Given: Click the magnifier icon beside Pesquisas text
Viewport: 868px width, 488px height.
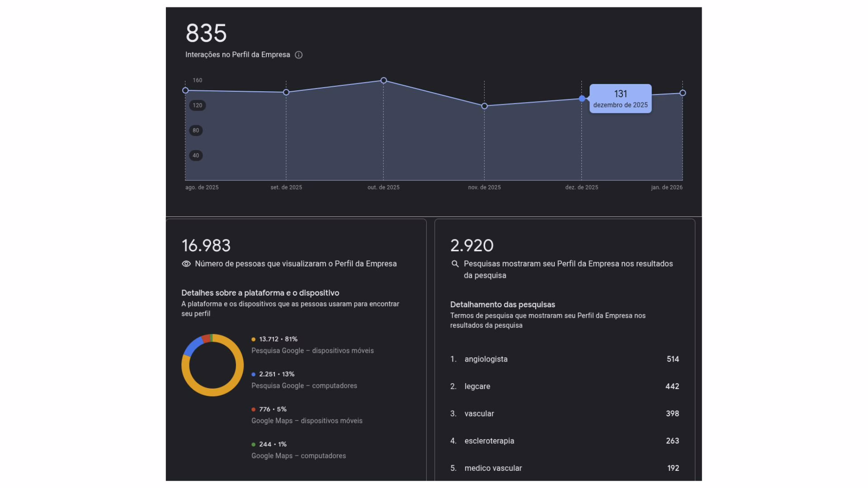Looking at the screenshot, I should click(455, 264).
